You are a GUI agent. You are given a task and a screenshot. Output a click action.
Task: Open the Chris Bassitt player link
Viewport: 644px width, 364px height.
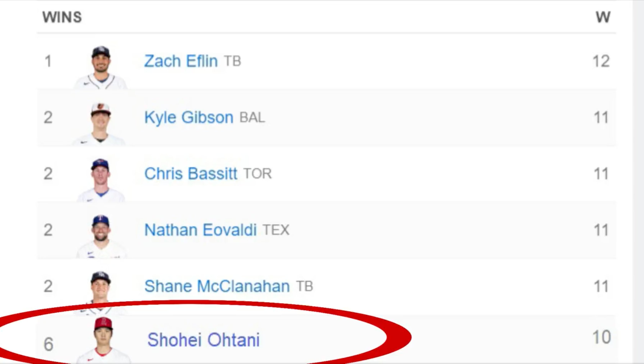click(x=191, y=174)
